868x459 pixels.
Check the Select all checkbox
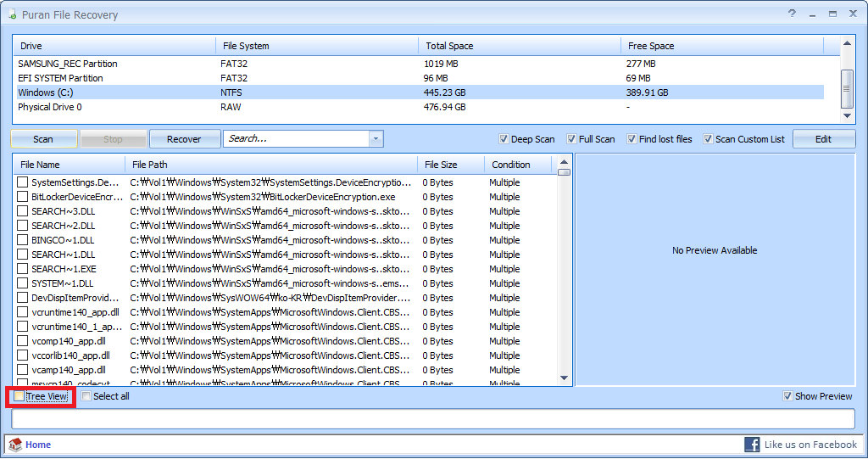(86, 396)
